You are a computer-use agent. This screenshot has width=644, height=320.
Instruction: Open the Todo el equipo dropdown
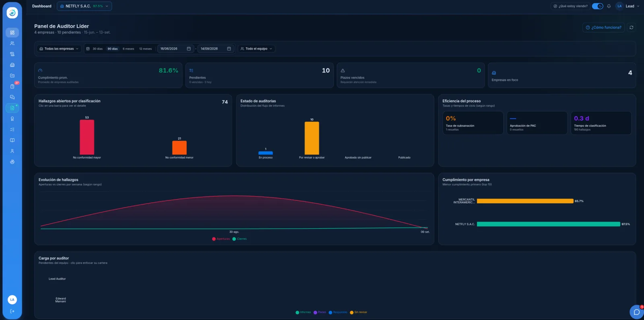(x=256, y=49)
